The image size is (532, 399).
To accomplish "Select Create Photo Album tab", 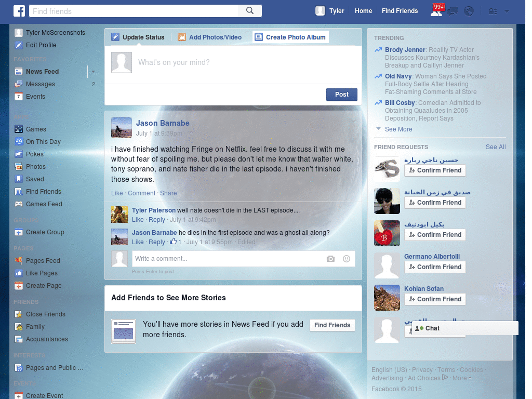I will [290, 37].
